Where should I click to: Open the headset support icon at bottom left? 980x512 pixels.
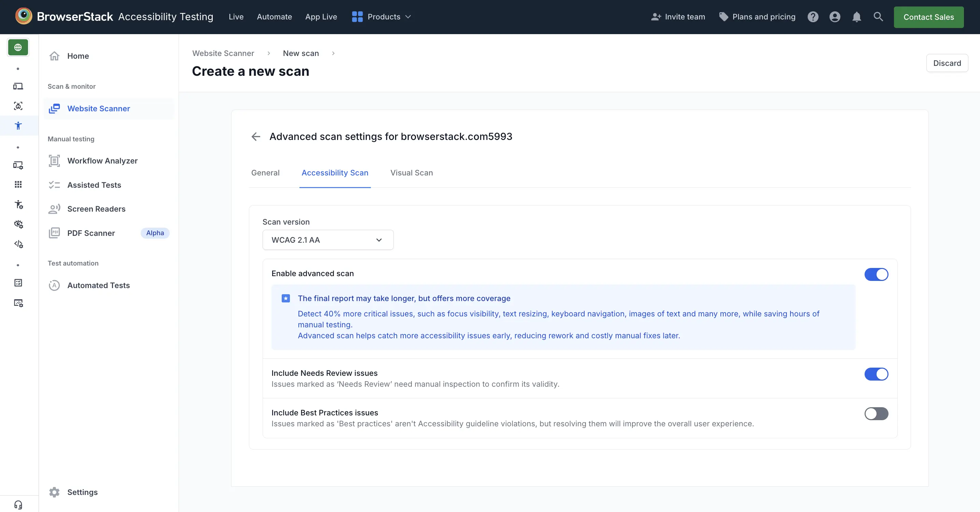coord(18,504)
